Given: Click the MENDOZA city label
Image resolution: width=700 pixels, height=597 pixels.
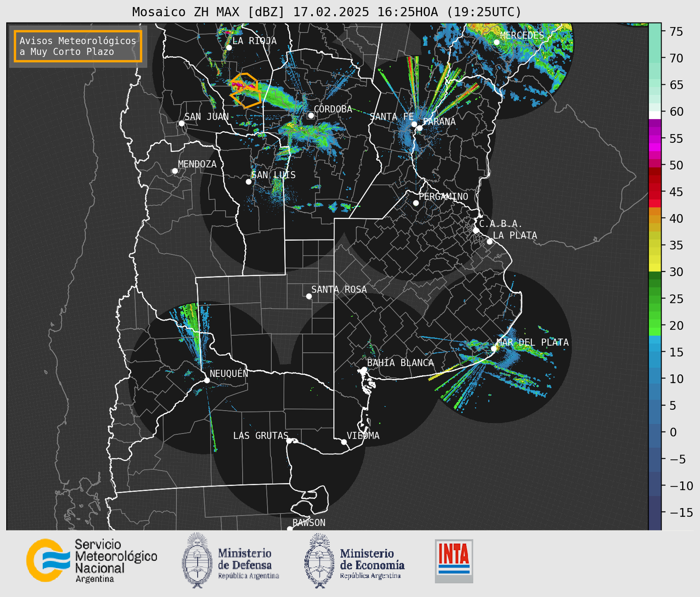Looking at the screenshot, I should (197, 164).
